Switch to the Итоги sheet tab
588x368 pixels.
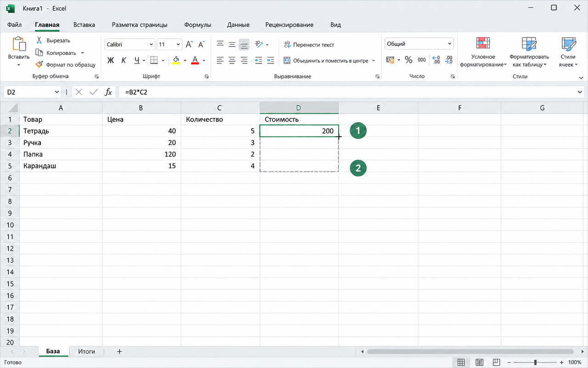click(86, 351)
